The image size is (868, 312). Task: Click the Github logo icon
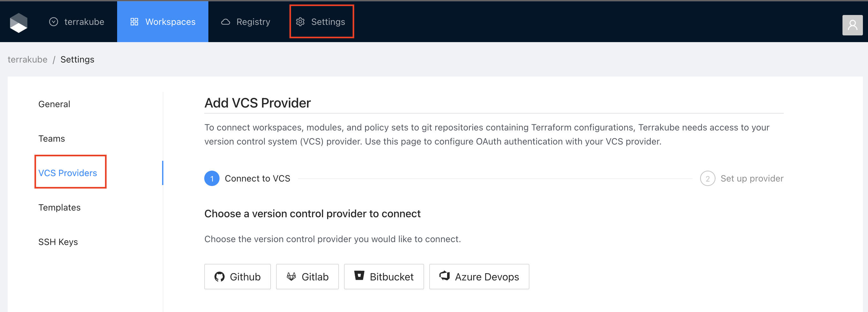click(x=219, y=277)
